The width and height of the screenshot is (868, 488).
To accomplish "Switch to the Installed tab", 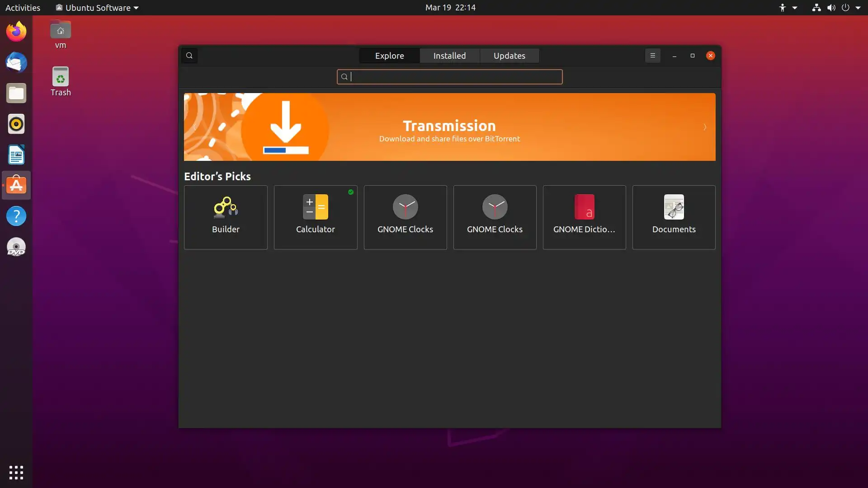I will pyautogui.click(x=449, y=56).
